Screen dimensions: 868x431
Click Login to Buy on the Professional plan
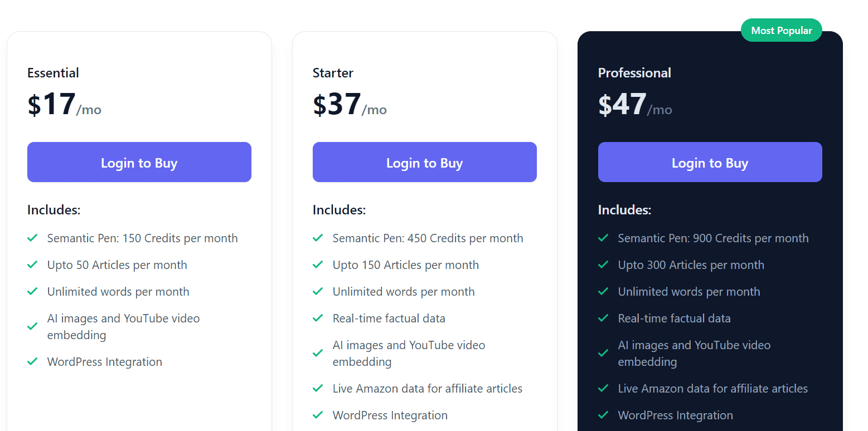pos(710,162)
